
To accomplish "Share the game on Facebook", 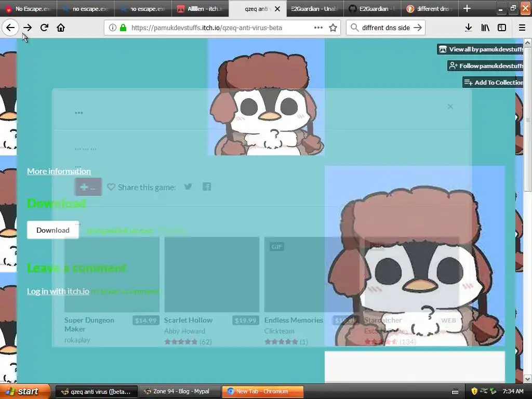I will [207, 187].
